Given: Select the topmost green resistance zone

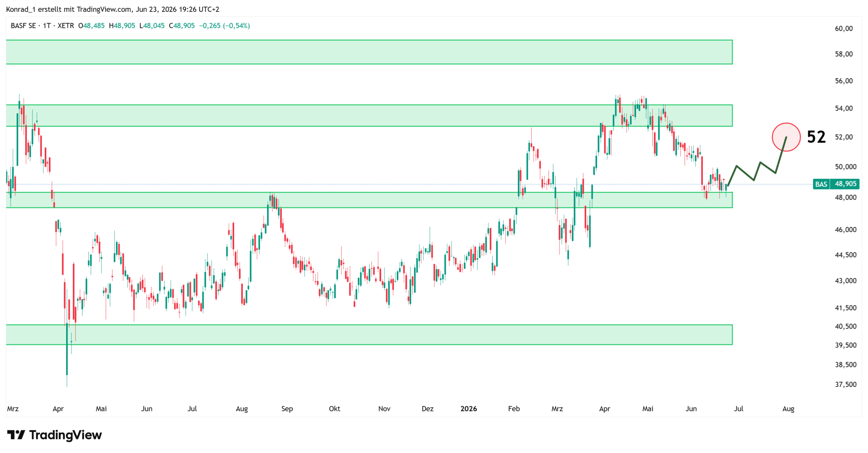Looking at the screenshot, I should (x=369, y=52).
